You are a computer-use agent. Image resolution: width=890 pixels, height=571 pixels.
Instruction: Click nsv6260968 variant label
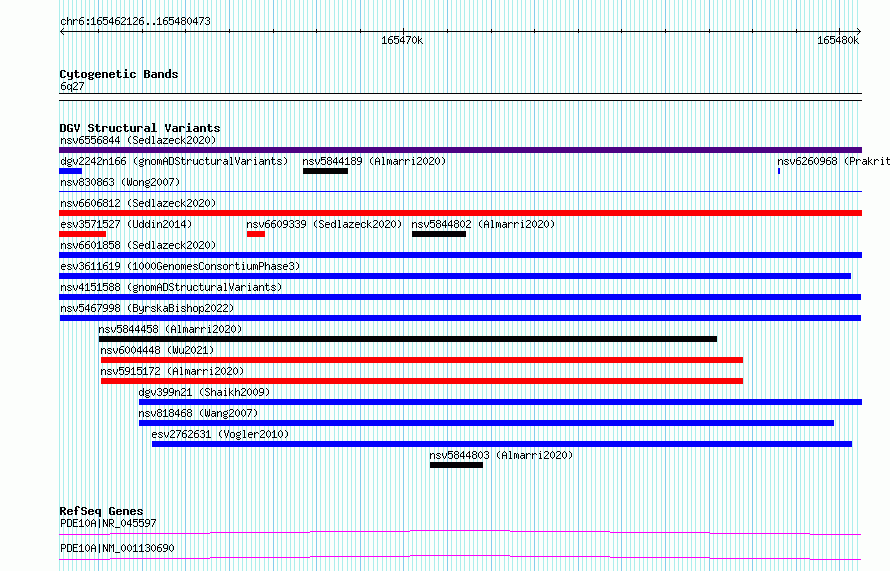(833, 161)
